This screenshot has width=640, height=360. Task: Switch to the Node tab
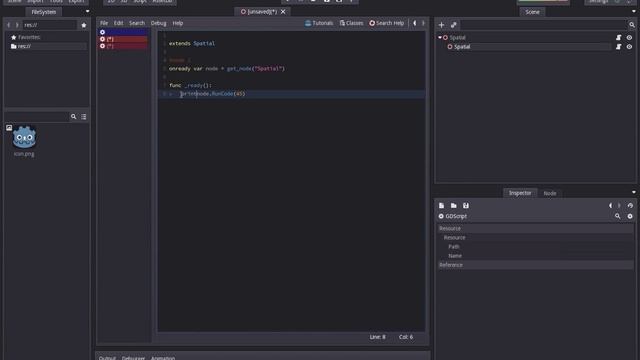(550, 193)
